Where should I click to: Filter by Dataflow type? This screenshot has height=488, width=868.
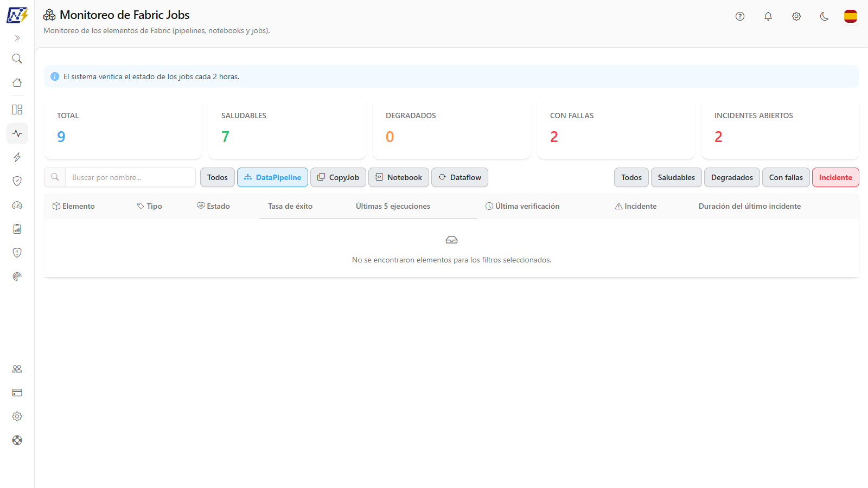(459, 177)
